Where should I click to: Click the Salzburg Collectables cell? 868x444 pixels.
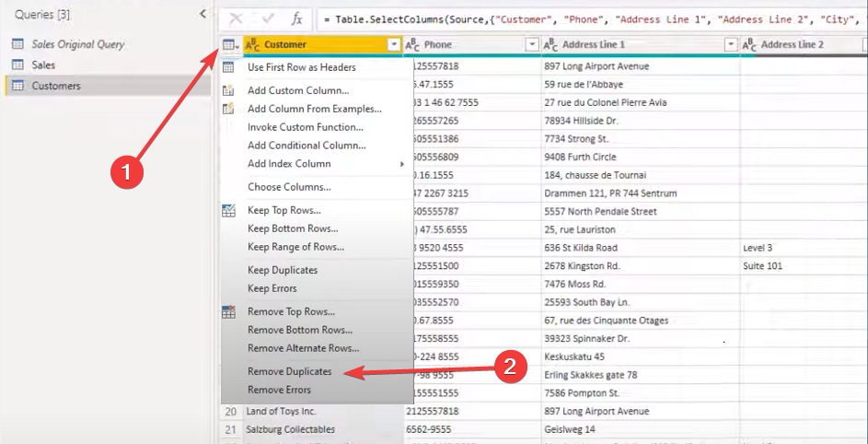(290, 429)
